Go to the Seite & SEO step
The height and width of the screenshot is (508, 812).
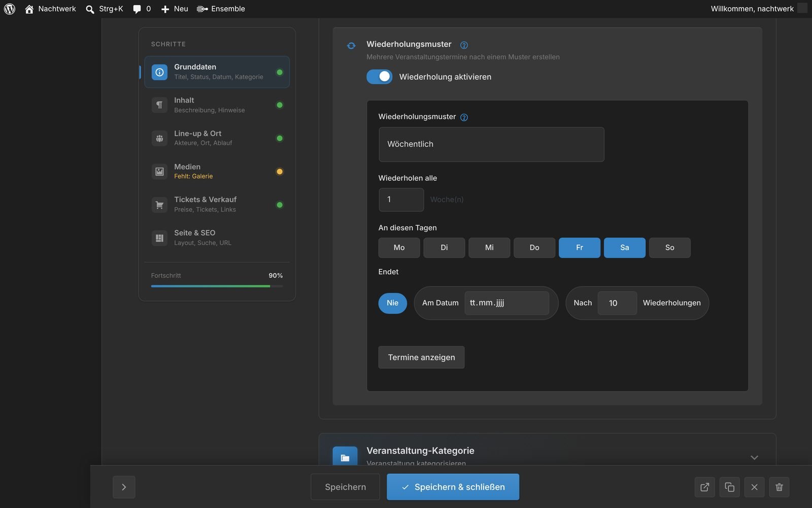coord(217,238)
